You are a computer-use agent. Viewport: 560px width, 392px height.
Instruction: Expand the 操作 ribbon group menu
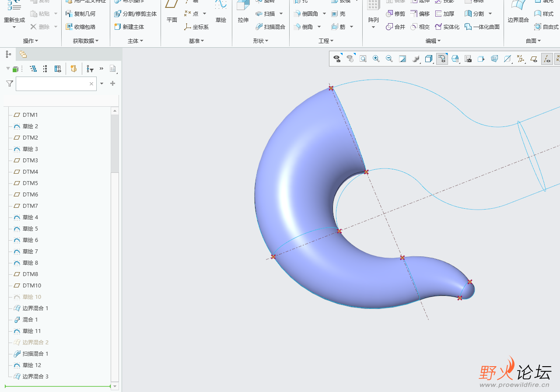click(31, 41)
